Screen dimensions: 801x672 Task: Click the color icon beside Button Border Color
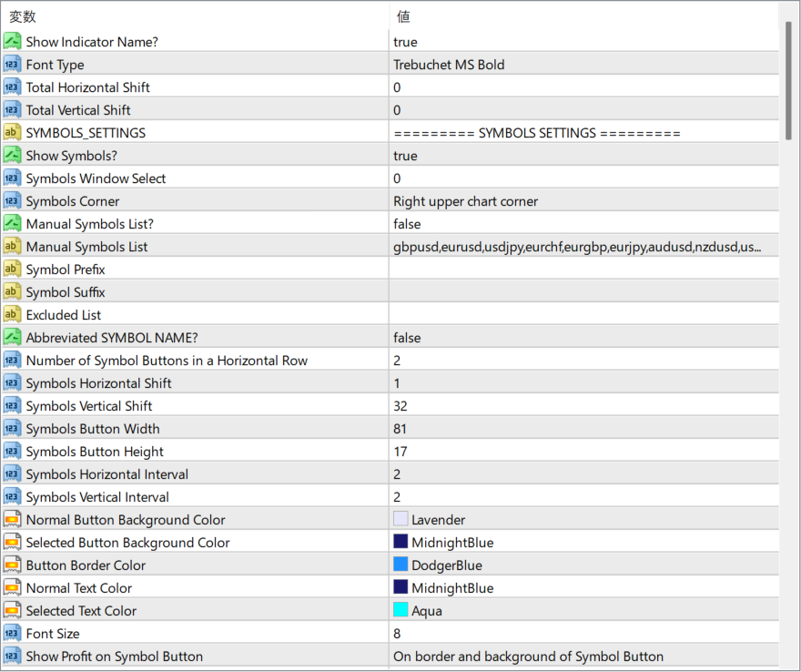click(12, 565)
